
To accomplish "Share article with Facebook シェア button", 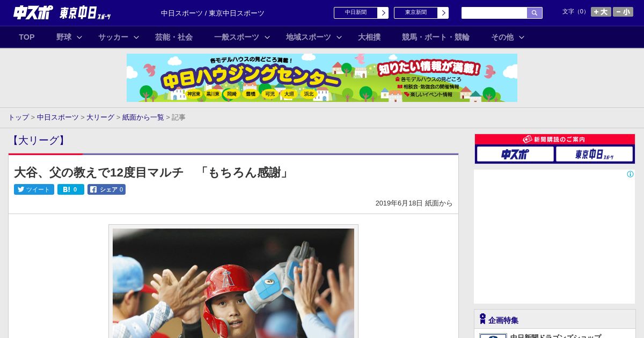I will click(x=106, y=189).
